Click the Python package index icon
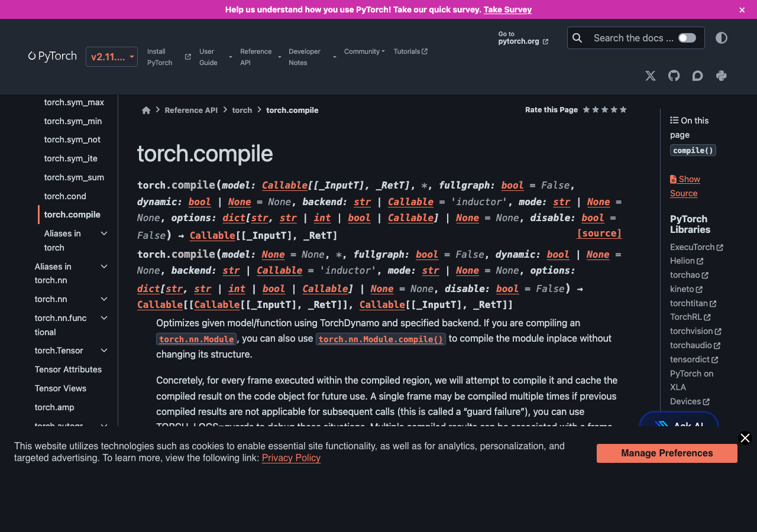This screenshot has width=757, height=532. (721, 76)
